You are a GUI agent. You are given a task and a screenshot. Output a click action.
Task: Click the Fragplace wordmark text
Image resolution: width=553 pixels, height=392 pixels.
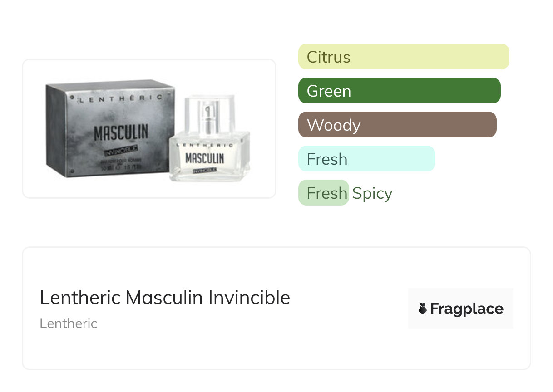tap(467, 309)
